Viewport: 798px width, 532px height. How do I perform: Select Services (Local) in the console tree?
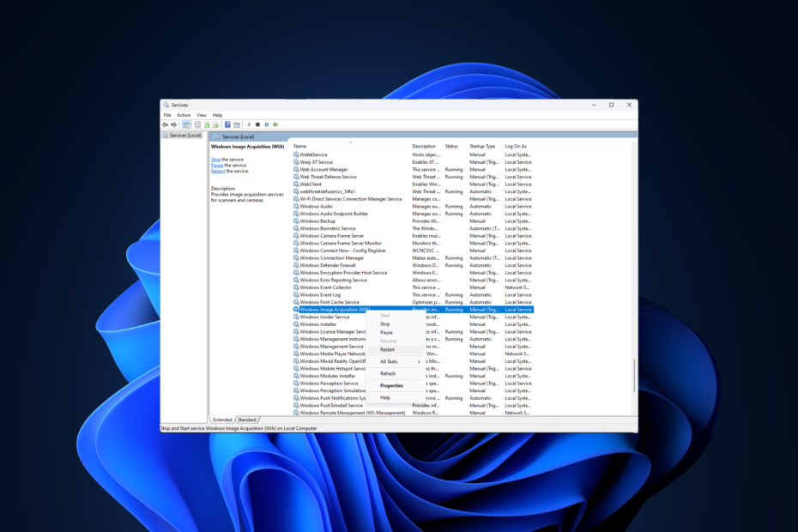(185, 136)
